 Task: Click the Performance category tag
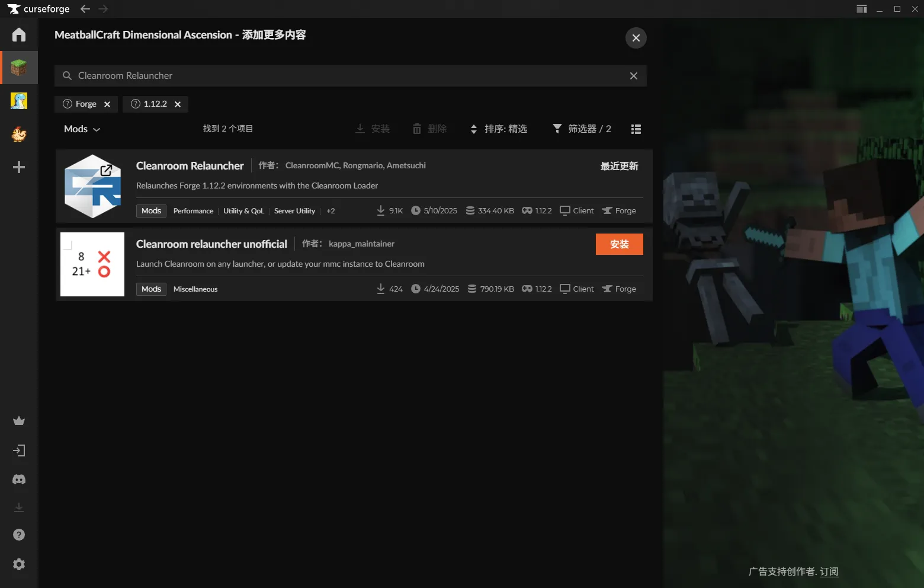pos(193,211)
